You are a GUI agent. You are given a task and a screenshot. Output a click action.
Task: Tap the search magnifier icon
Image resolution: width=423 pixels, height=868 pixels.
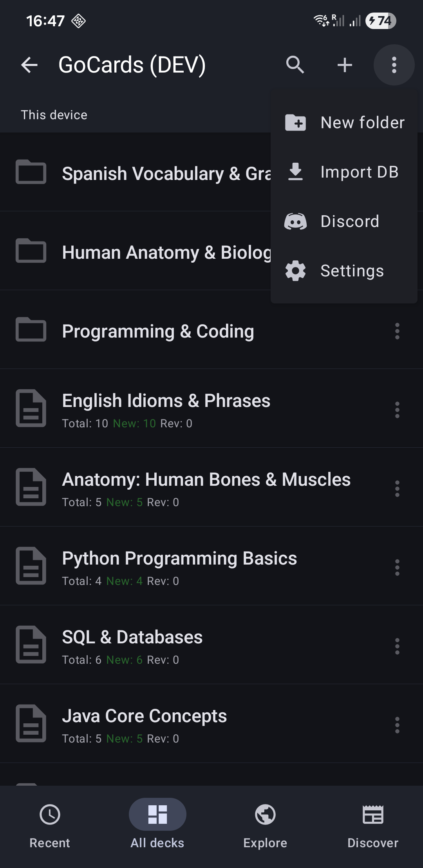[x=295, y=65]
